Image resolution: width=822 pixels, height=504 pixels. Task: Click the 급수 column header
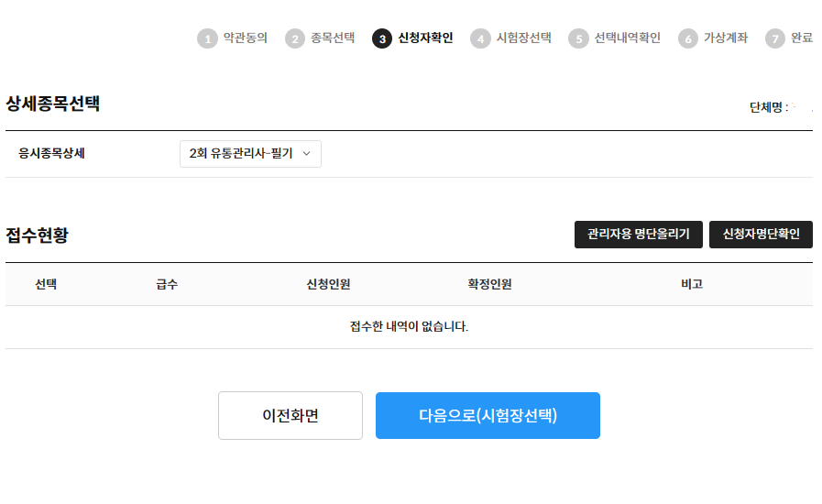pyautogui.click(x=167, y=284)
